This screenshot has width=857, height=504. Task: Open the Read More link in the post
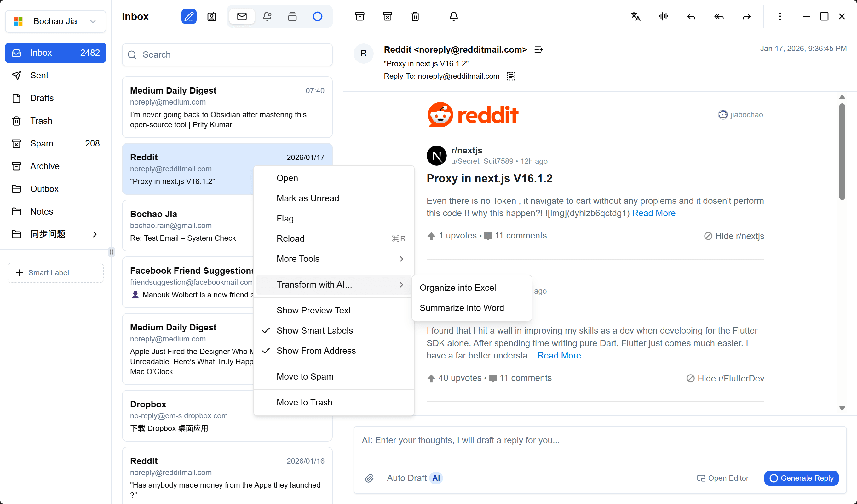[x=654, y=213]
